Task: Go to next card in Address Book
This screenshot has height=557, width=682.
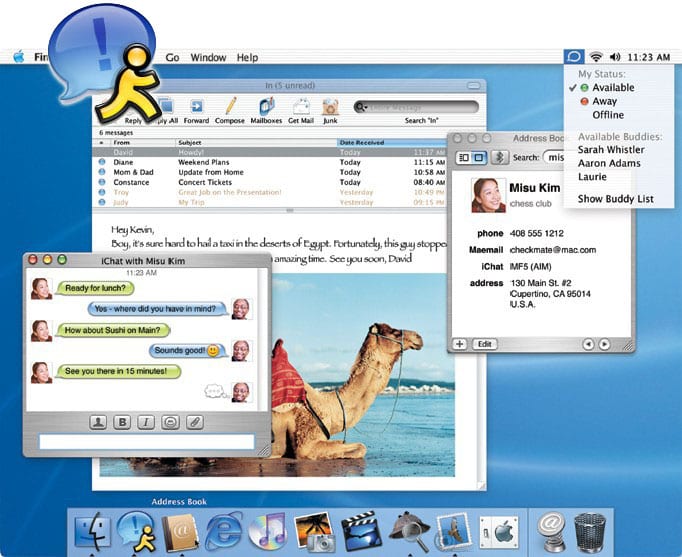Action: (x=604, y=344)
